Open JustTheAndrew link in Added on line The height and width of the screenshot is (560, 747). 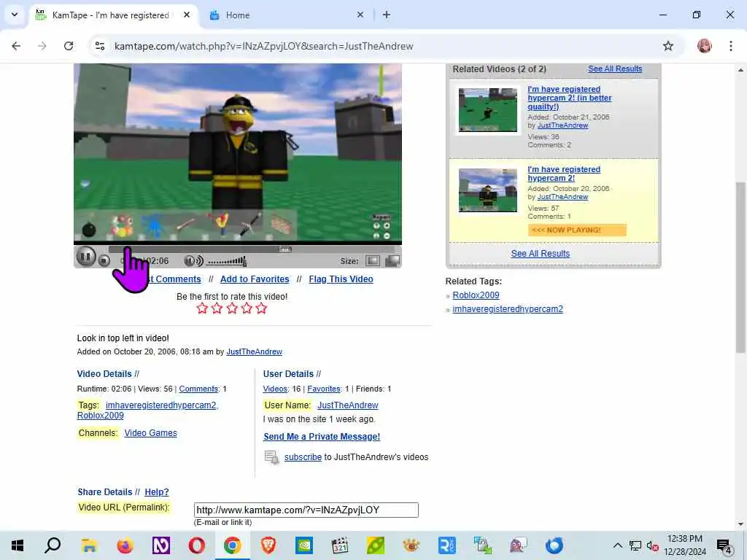[x=254, y=351]
